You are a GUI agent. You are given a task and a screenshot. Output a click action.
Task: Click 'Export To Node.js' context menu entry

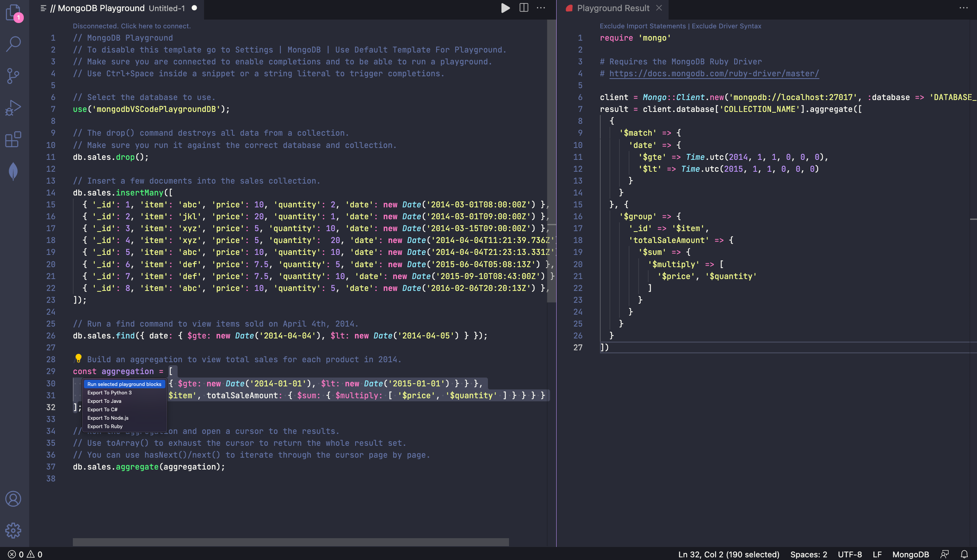click(108, 417)
